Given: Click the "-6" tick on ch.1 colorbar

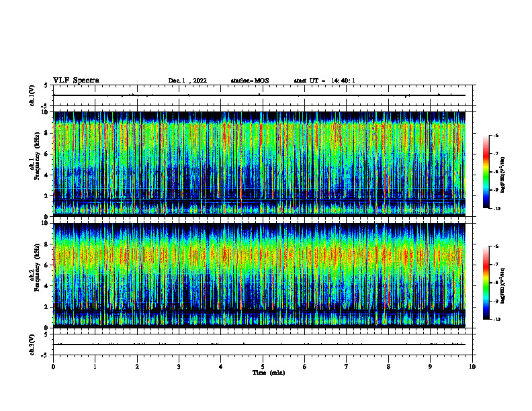Looking at the screenshot, I should tap(496, 135).
